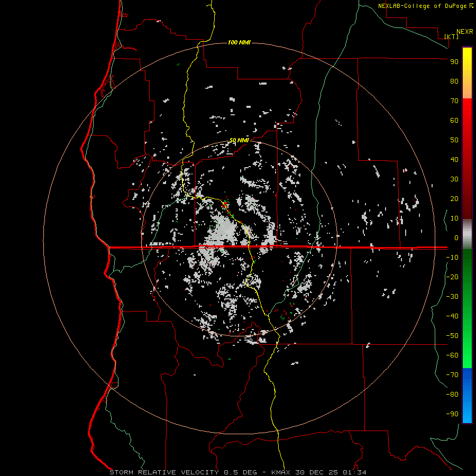Click the 0.5 DEG elevation text in caption
Viewport: 476px width, 476px height.
[x=240, y=472]
